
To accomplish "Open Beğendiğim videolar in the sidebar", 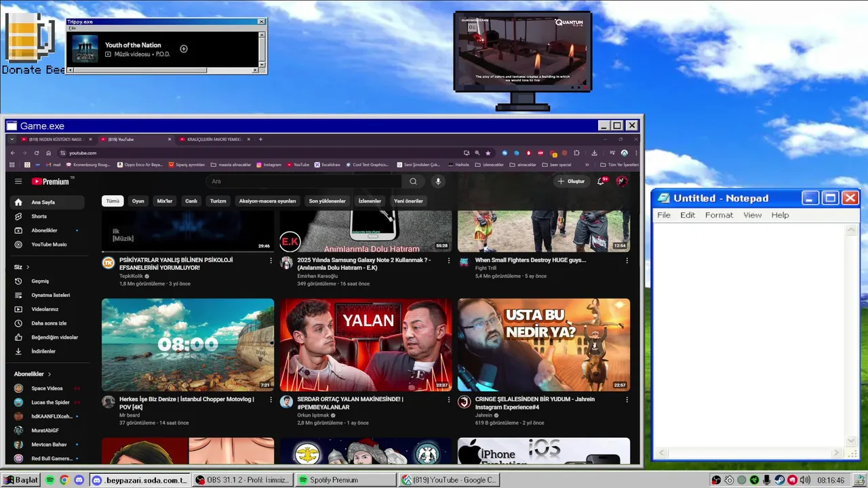I will click(x=46, y=338).
